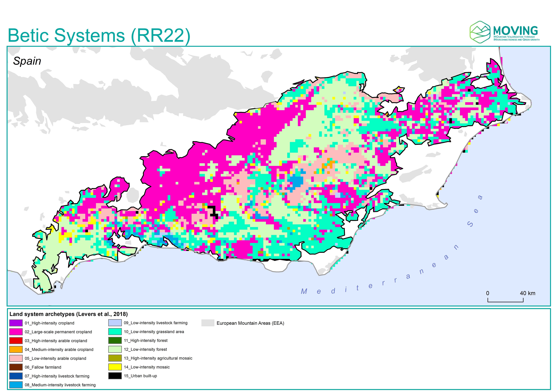
Task: Click the purple High-intensity cropland swatch
Action: (16, 323)
